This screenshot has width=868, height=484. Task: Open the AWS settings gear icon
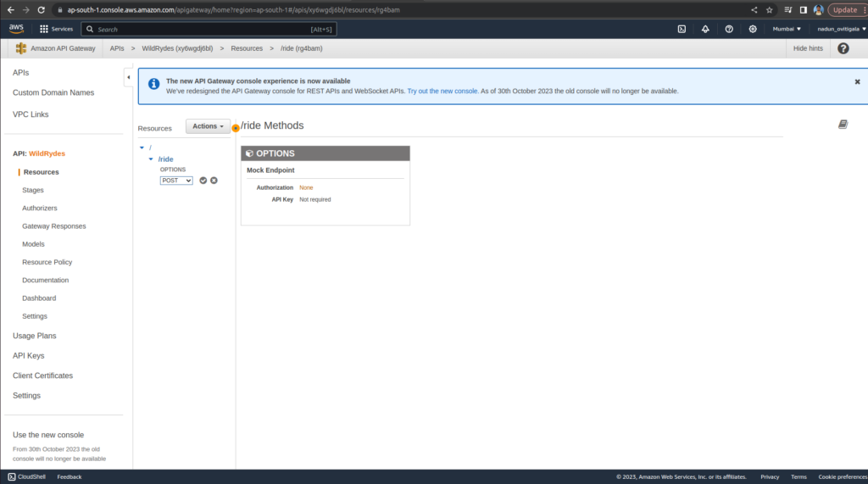click(x=753, y=29)
